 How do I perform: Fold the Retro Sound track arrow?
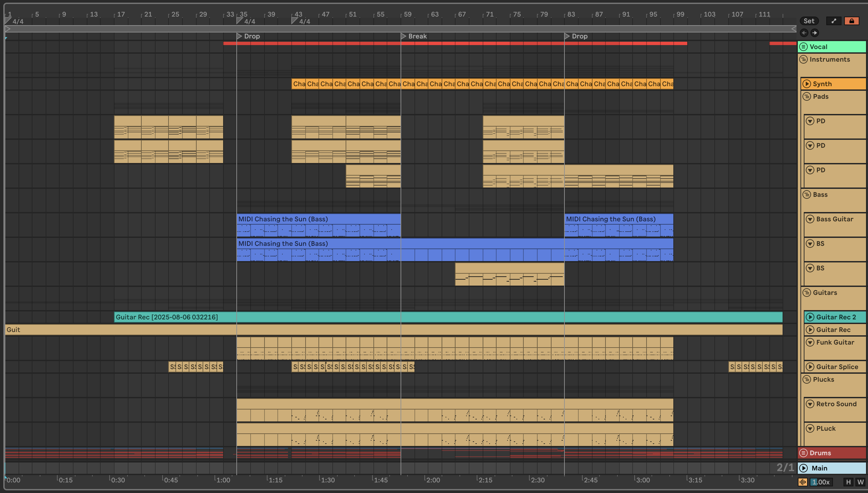(810, 404)
